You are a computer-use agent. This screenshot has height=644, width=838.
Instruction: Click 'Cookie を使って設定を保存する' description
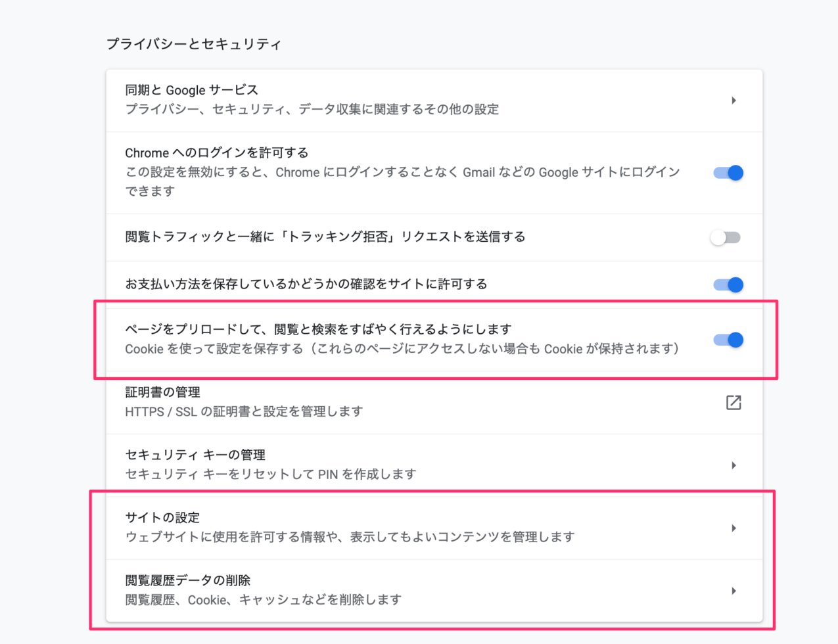point(403,348)
